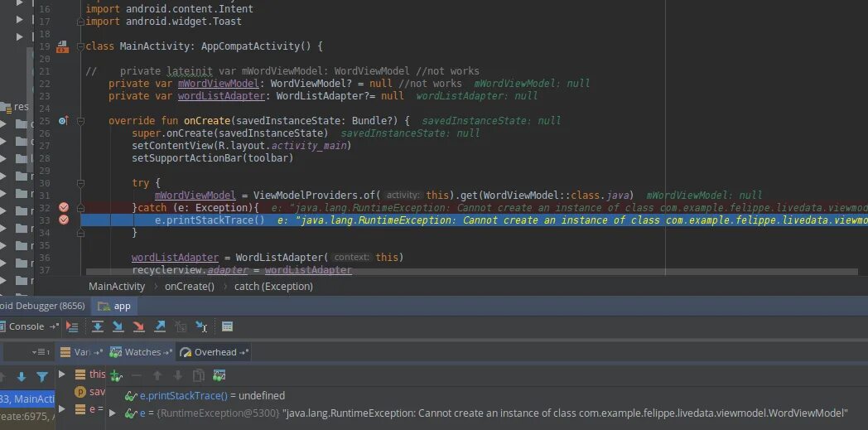The image size is (868, 430).
Task: Click the Step Into debugger icon
Action: click(x=118, y=326)
